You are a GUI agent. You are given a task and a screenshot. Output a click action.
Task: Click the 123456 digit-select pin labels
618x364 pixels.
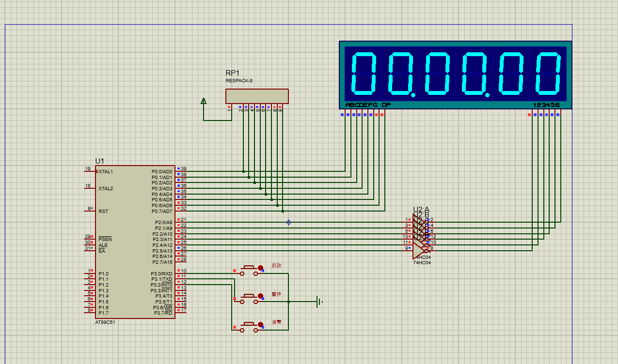click(546, 105)
